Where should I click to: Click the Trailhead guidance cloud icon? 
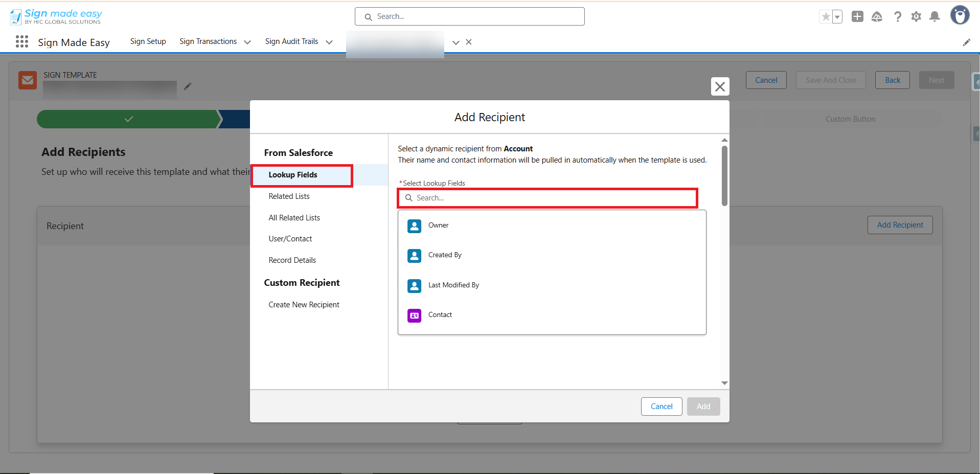877,17
